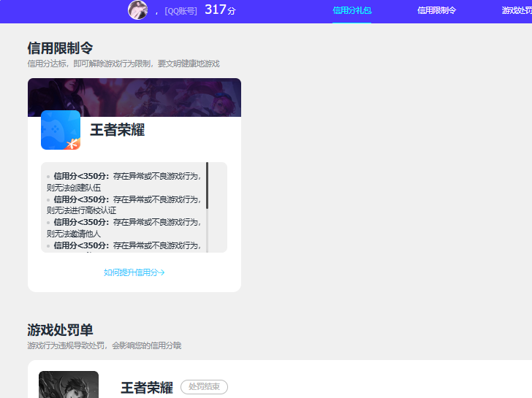Open the user avatar in the header
The image size is (532, 398).
tap(137, 9)
